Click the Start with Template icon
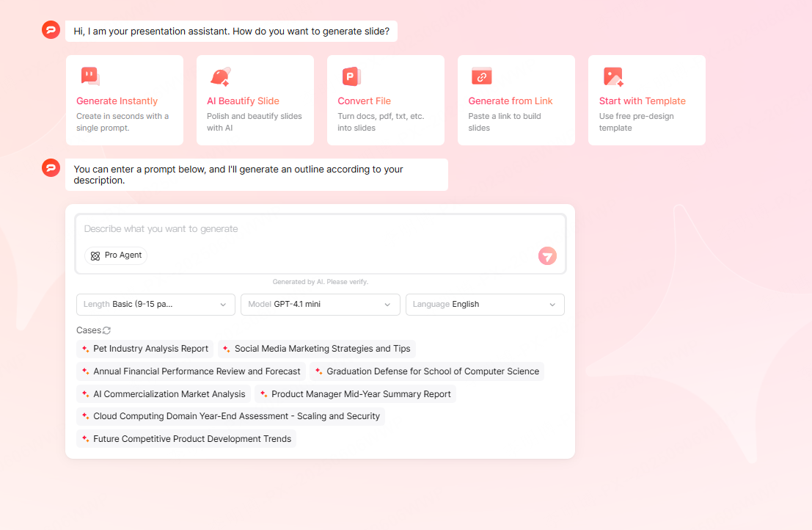This screenshot has height=530, width=812. [612, 76]
